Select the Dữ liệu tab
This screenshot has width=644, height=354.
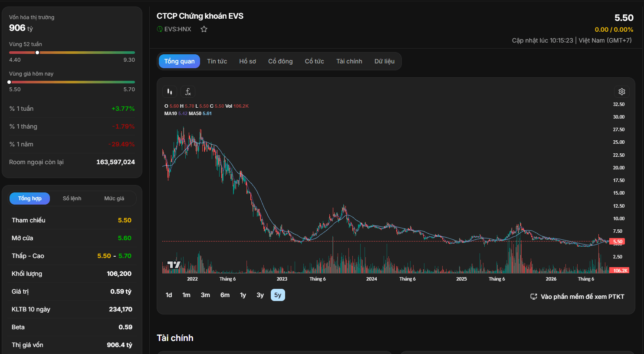click(384, 61)
